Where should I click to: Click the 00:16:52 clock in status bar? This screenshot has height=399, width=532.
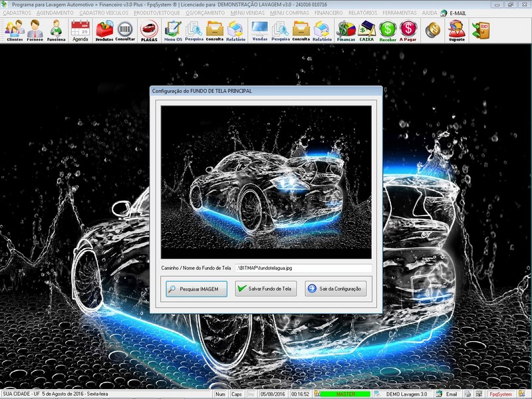[300, 394]
